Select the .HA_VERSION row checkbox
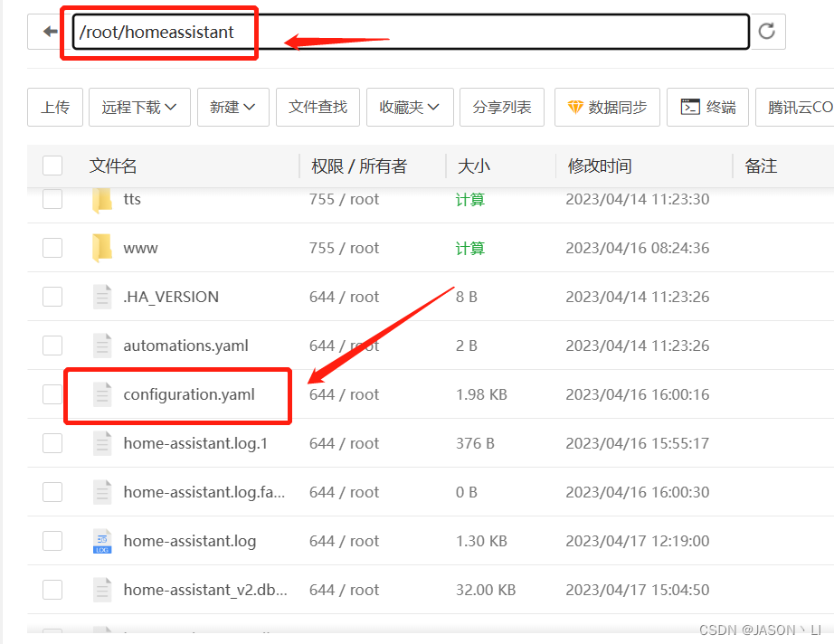The image size is (834, 644). [x=52, y=297]
